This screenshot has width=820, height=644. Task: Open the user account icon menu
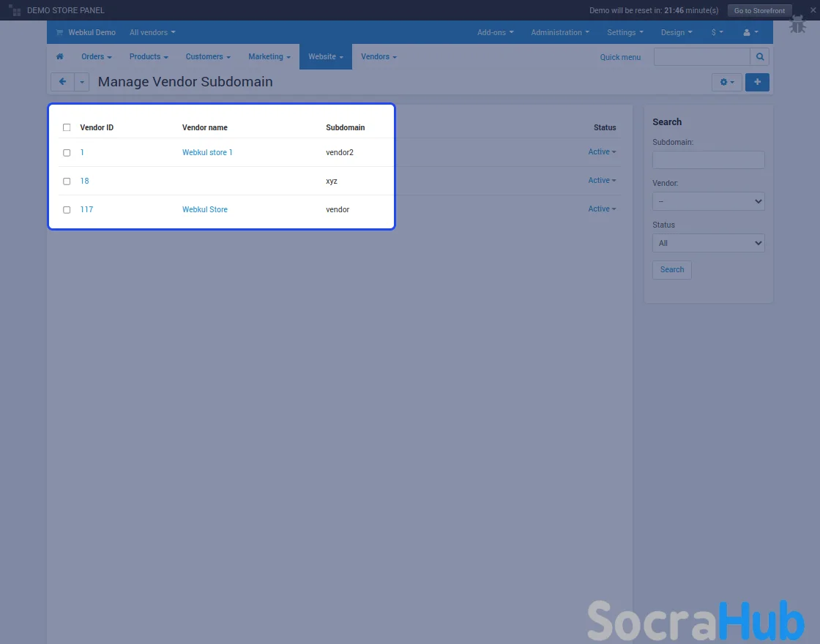click(750, 32)
